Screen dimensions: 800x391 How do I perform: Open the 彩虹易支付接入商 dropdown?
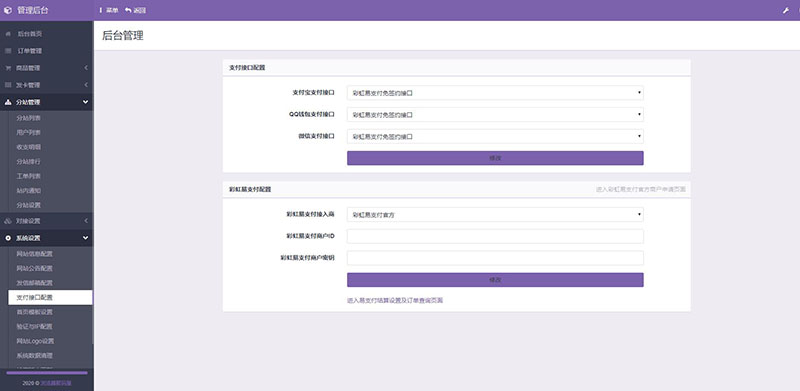tap(495, 214)
